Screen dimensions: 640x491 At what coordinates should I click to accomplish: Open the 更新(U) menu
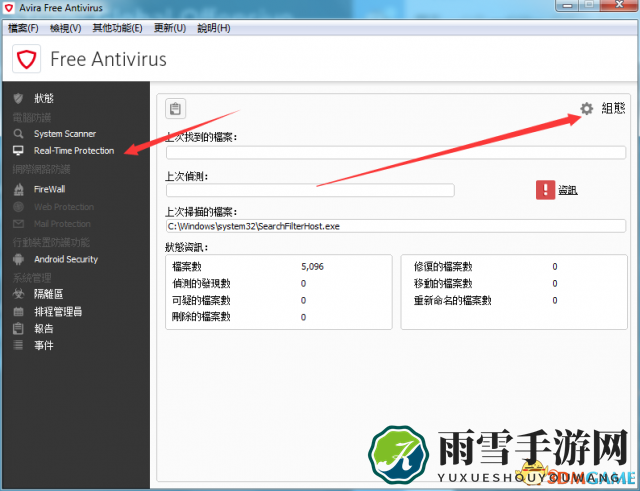(170, 28)
